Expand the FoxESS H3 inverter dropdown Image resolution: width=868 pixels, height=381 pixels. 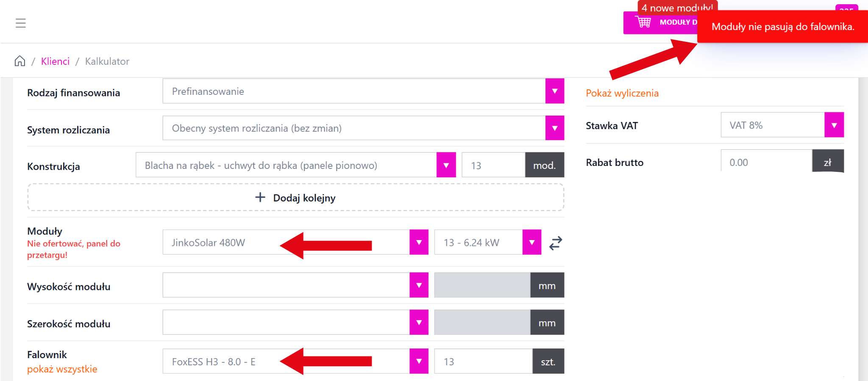click(x=419, y=362)
